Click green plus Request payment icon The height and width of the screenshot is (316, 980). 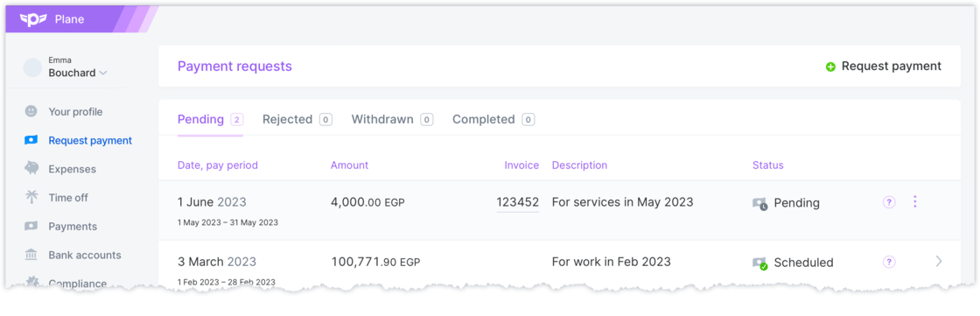click(x=830, y=67)
